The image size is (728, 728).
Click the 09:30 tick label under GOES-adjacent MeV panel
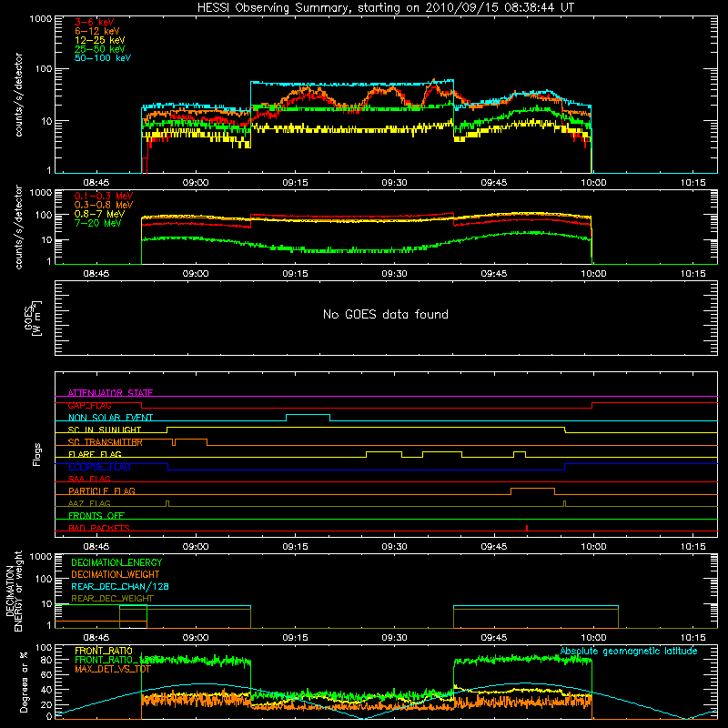tap(395, 274)
